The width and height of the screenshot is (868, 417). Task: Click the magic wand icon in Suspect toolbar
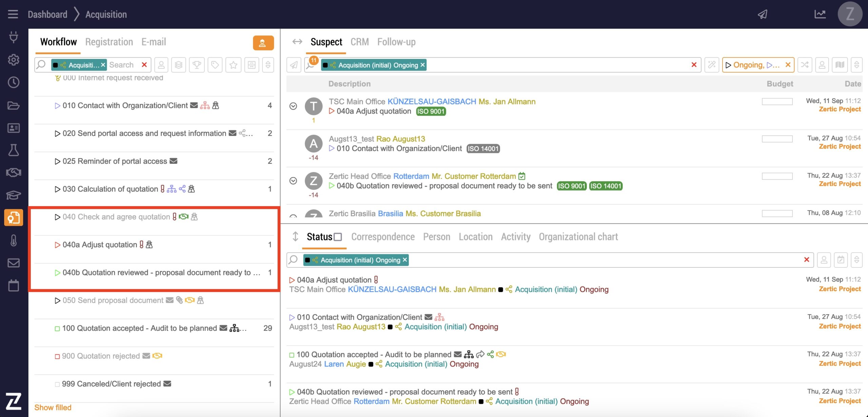coord(711,65)
